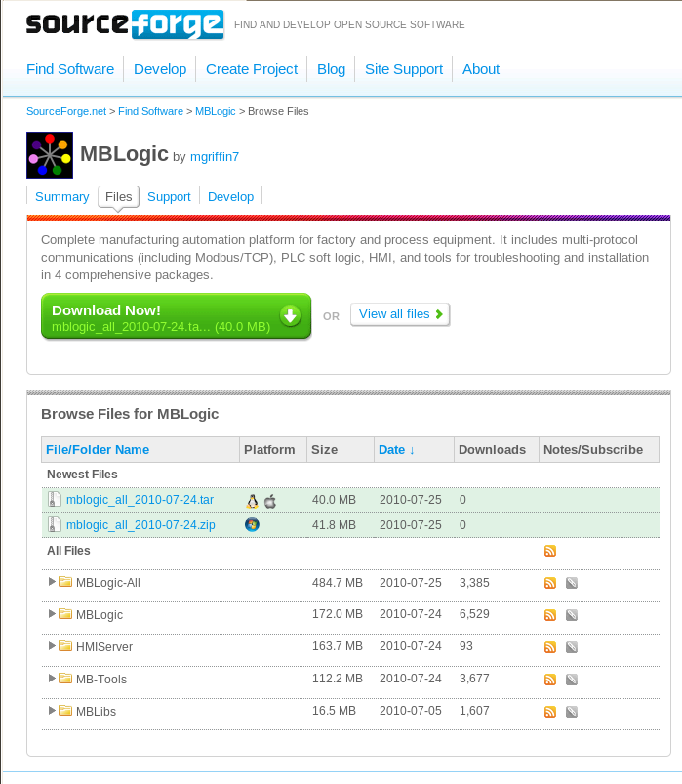Expand the MBLogic-All folder
This screenshot has height=784, width=682.
click(52, 582)
